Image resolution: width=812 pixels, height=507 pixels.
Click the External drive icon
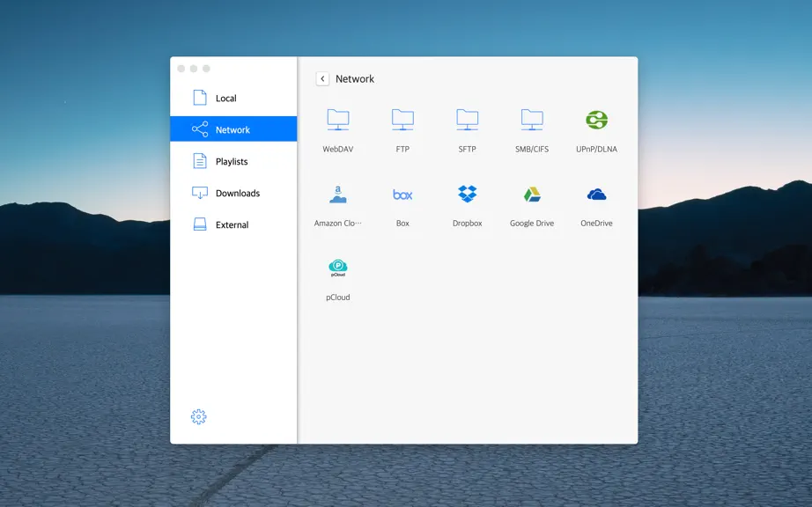[200, 224]
